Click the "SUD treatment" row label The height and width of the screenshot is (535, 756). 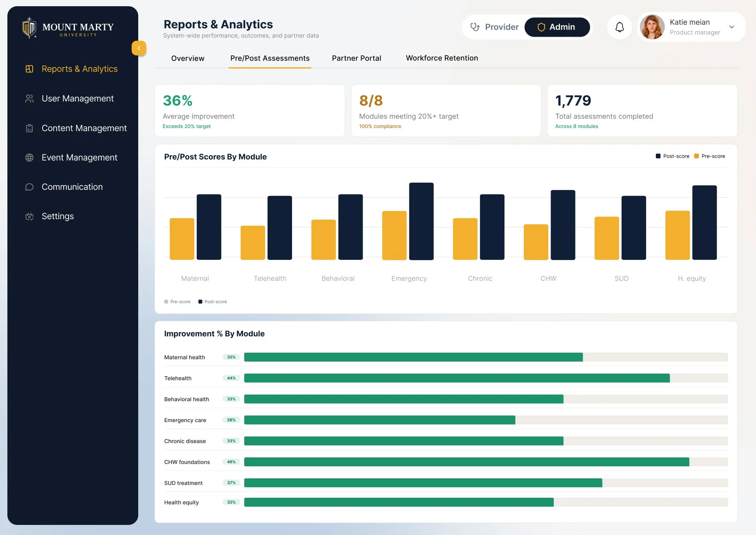point(183,483)
